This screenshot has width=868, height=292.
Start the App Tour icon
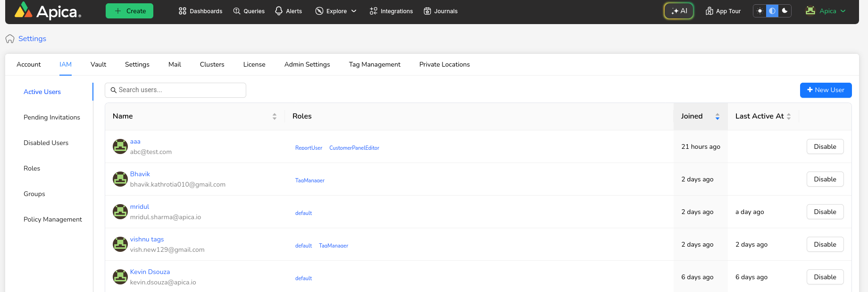coord(709,11)
